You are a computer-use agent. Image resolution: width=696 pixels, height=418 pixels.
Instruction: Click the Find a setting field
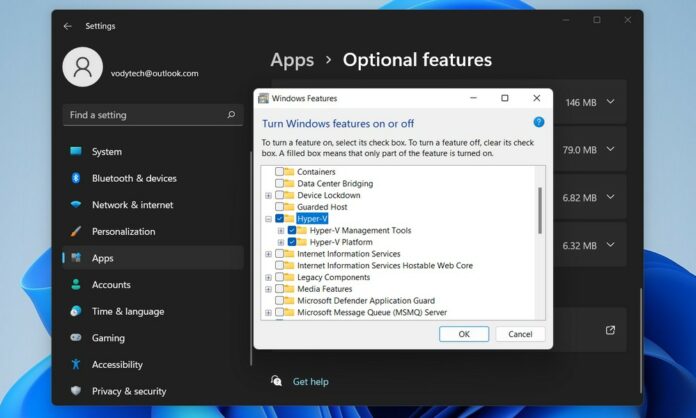[153, 115]
